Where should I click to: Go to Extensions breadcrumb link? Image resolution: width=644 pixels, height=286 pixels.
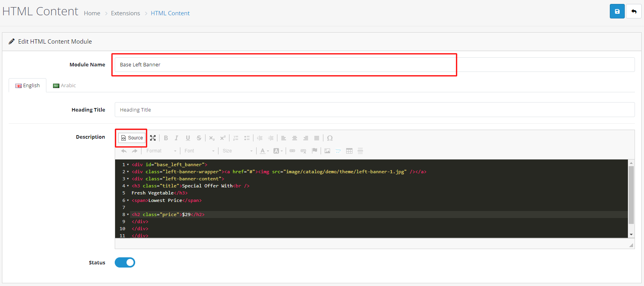[125, 13]
